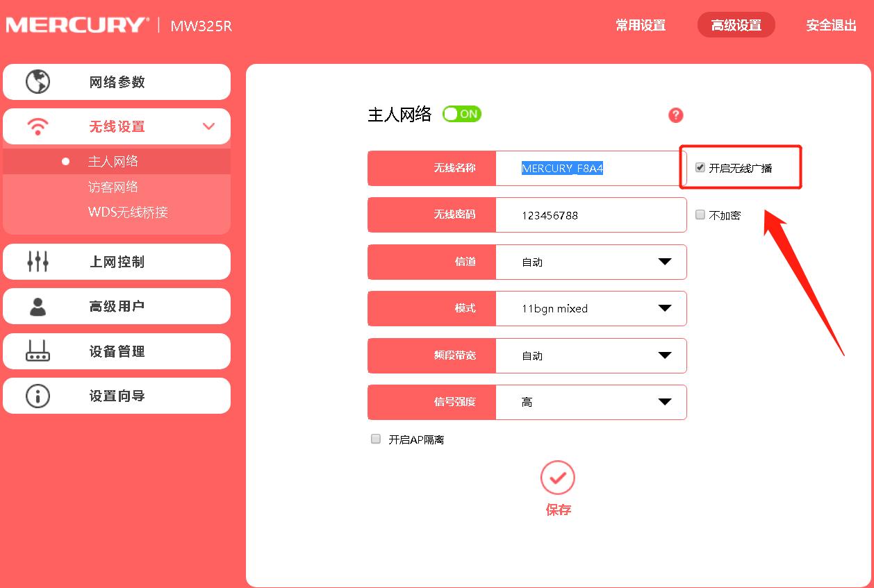Click the 网络参数 globe icon
The width and height of the screenshot is (874, 588).
(x=40, y=81)
